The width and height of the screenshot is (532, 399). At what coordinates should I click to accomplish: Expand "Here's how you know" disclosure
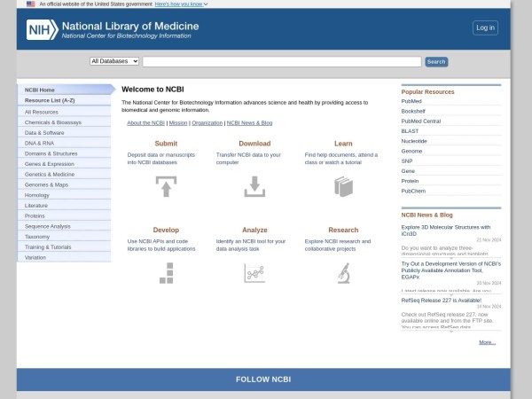(182, 4)
